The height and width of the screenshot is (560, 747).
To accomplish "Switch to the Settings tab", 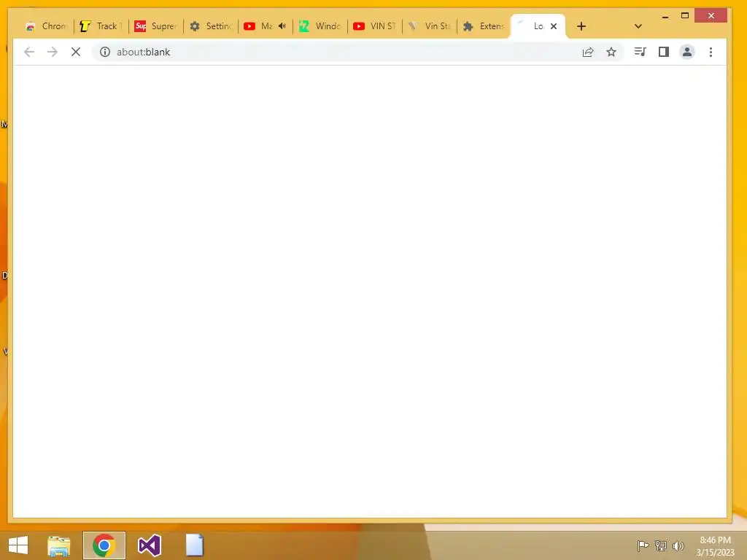I will pyautogui.click(x=211, y=26).
